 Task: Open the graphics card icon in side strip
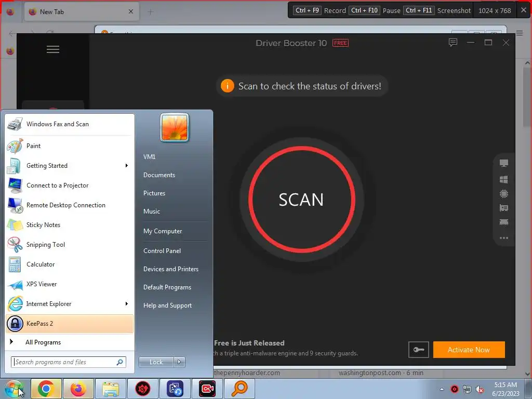point(504,208)
